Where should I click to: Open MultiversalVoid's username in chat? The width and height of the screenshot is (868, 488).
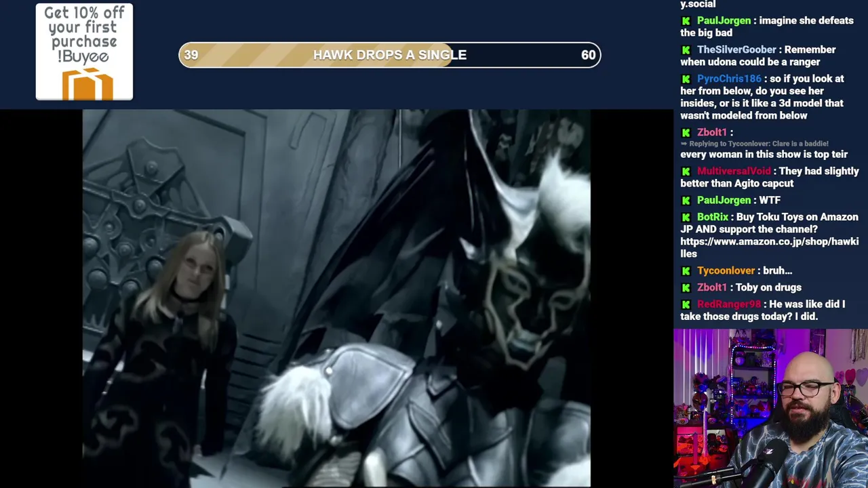click(734, 171)
